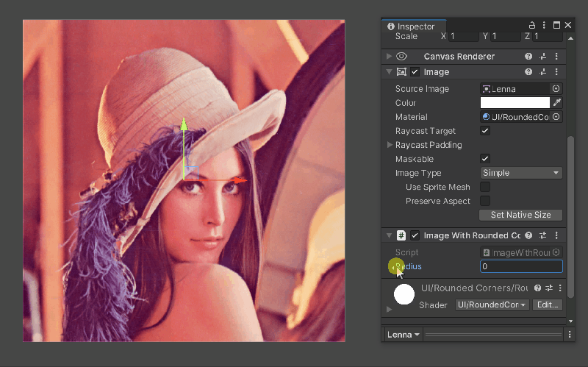The width and height of the screenshot is (588, 367).
Task: Click the Scale Z value field
Action: 548,36
